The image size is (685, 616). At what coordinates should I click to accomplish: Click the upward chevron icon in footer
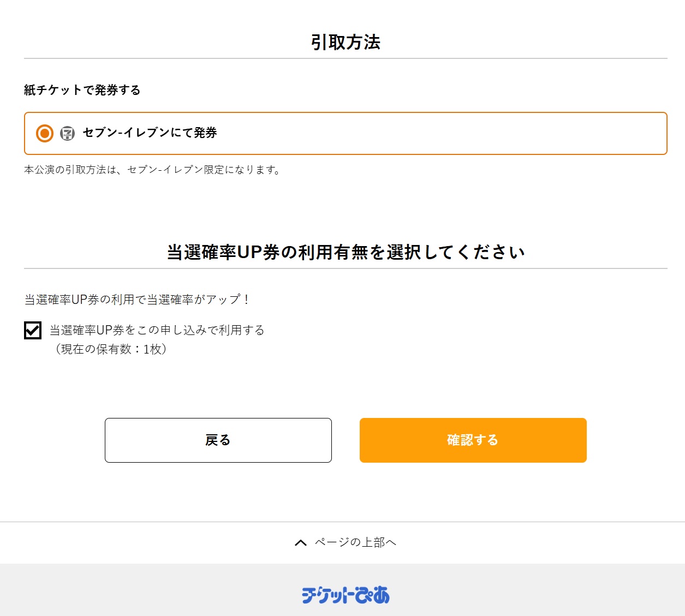(301, 542)
